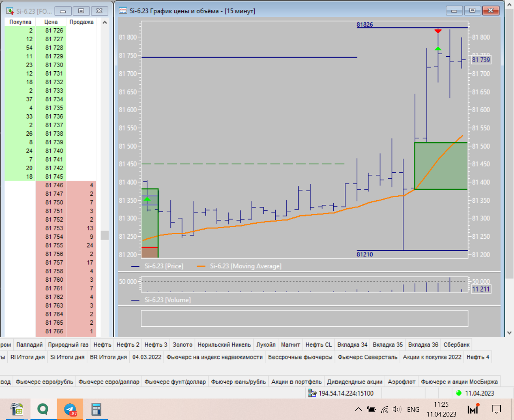Select the Лукойл tab

[266, 344]
